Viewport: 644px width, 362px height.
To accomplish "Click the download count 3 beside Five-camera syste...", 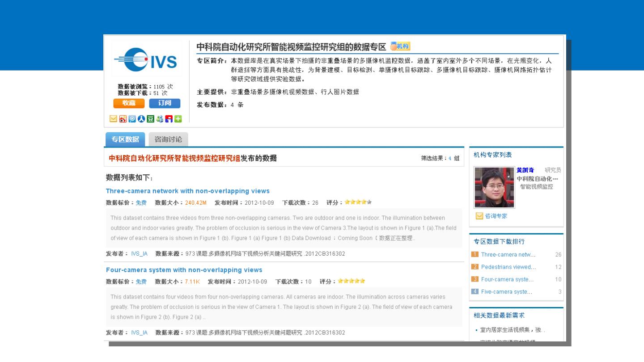I will (x=560, y=292).
